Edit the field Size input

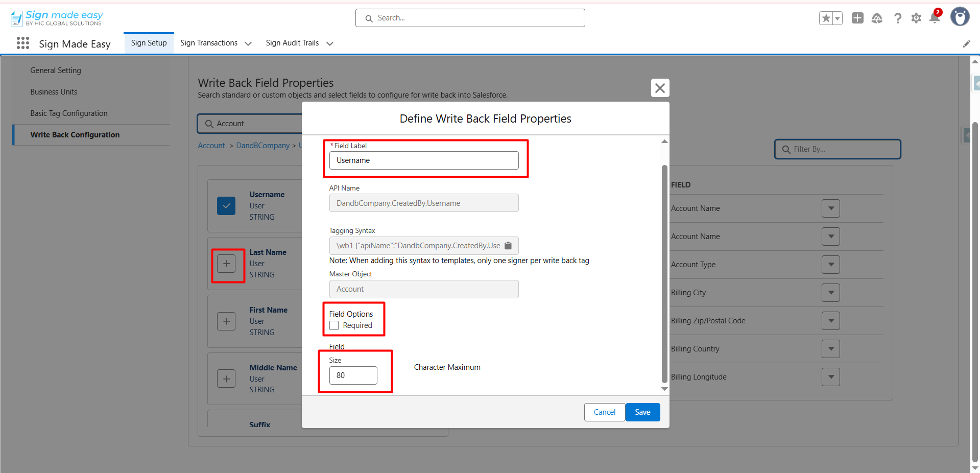[x=353, y=375]
